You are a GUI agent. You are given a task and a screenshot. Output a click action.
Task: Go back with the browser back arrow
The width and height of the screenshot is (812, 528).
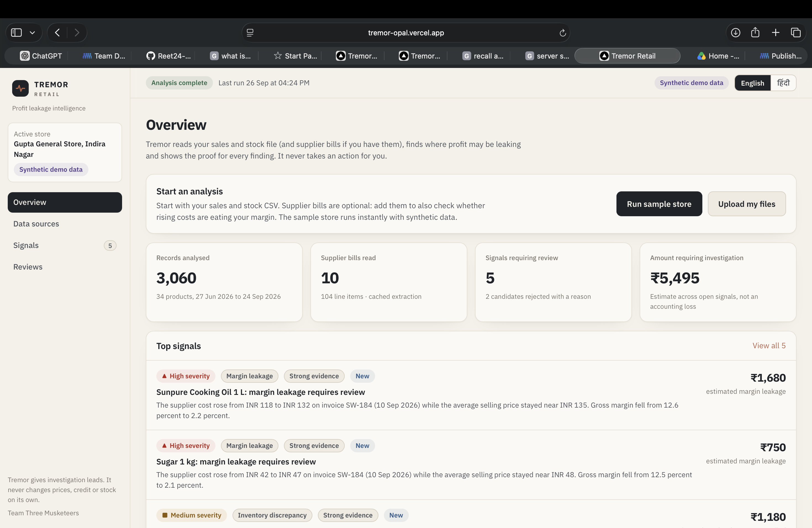57,32
